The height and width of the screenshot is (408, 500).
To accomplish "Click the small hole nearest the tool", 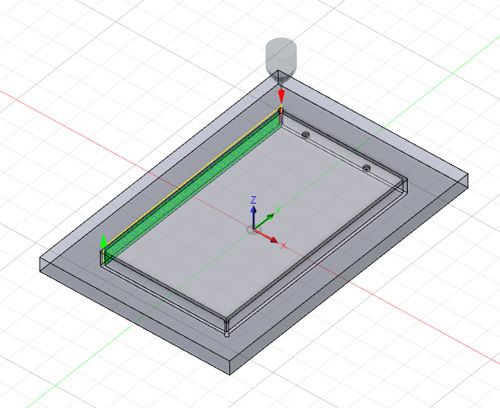I will click(x=306, y=135).
